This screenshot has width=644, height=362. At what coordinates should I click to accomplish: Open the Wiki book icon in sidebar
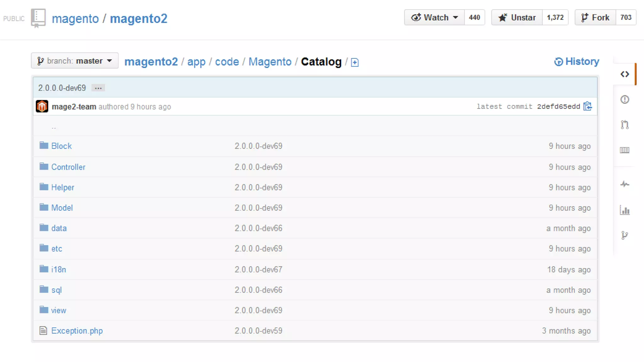[x=625, y=150]
